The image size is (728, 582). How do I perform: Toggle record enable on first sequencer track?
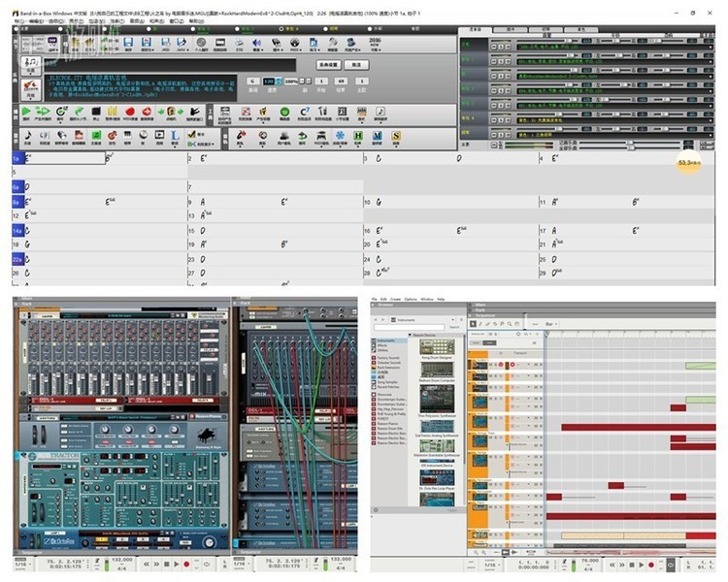pyautogui.click(x=502, y=364)
